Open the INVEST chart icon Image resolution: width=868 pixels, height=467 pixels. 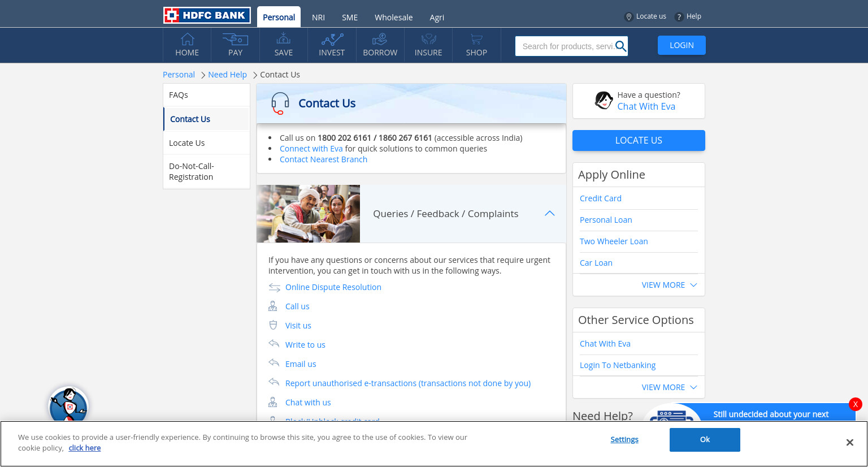[332, 38]
